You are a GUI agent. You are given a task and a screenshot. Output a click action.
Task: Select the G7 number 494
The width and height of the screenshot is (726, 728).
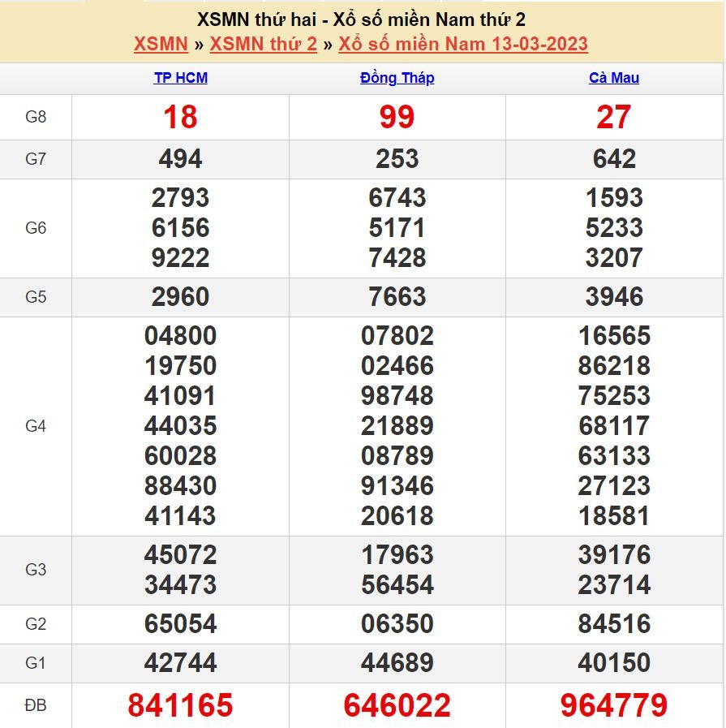[180, 159]
